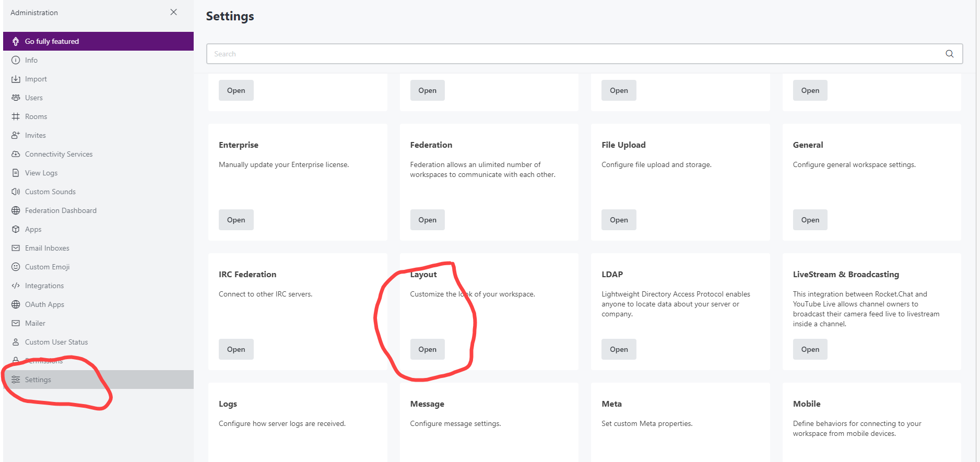Open the File Upload settings
The image size is (980, 462).
(619, 220)
